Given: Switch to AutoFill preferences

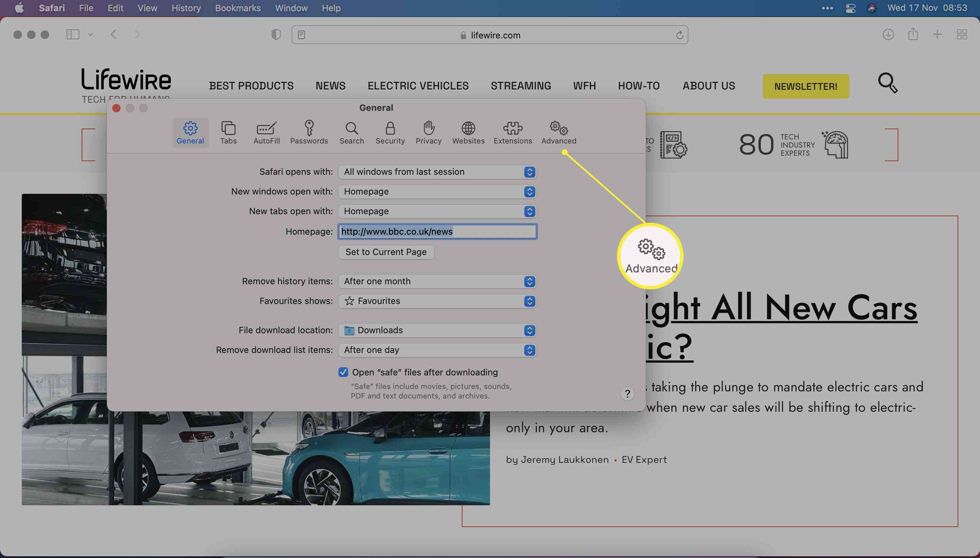Looking at the screenshot, I should tap(266, 133).
